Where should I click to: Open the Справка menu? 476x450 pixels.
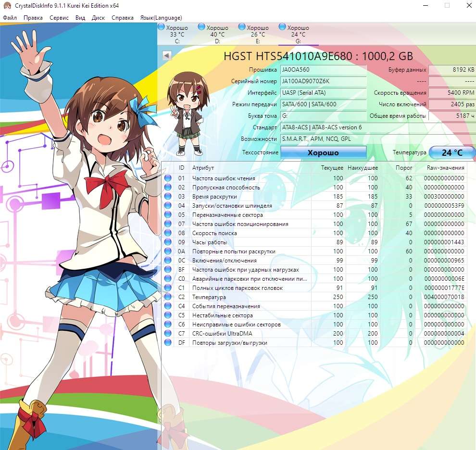pos(122,18)
